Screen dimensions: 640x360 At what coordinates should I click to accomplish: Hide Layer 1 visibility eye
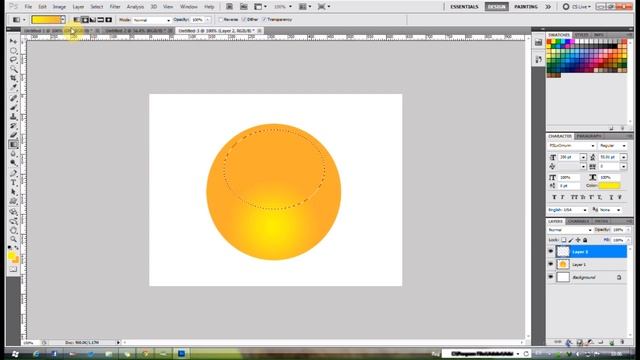(x=551, y=264)
